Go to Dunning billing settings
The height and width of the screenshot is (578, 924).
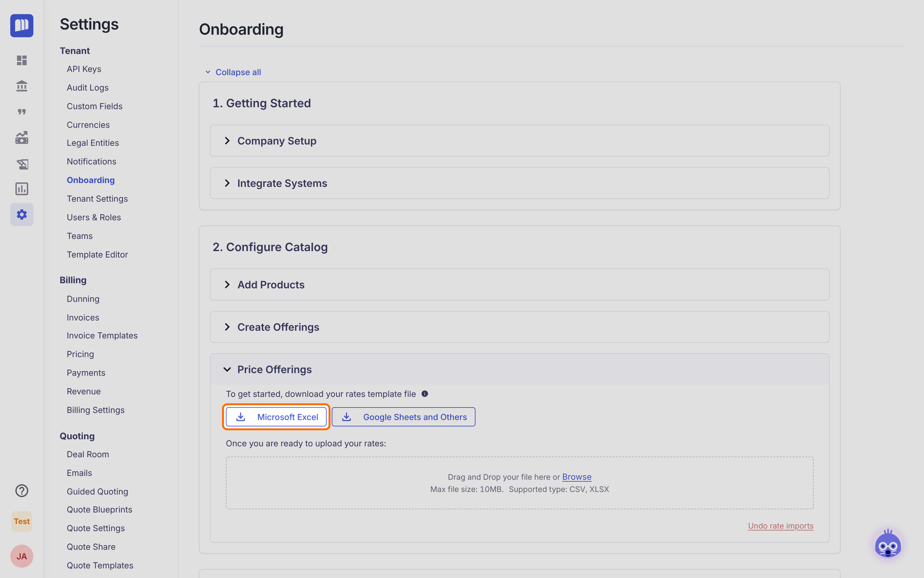coord(83,299)
